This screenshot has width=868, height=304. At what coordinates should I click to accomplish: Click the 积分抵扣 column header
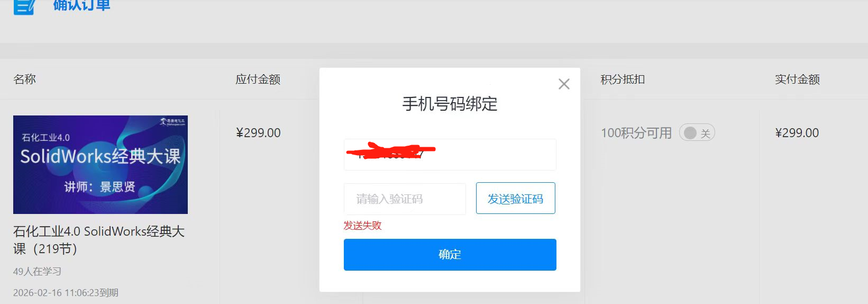623,79
